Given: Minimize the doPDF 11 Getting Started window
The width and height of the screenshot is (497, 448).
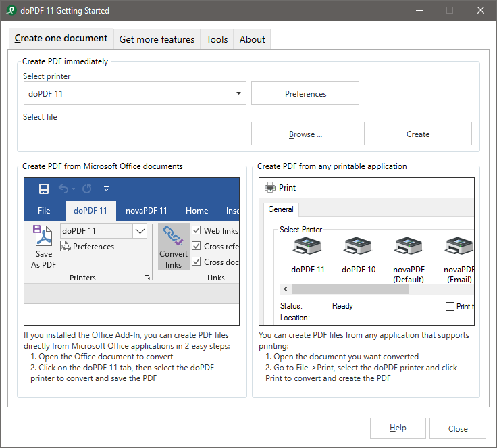Looking at the screenshot, I should pyautogui.click(x=419, y=10).
